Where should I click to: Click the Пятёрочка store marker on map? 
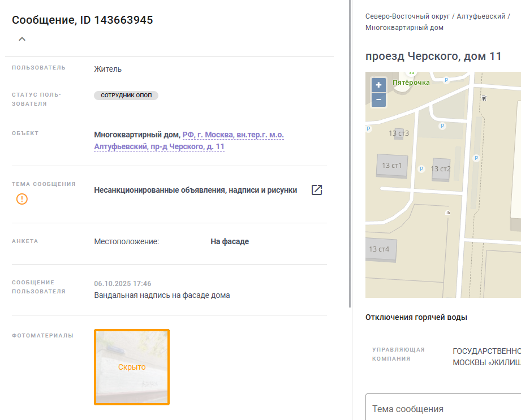[411, 83]
